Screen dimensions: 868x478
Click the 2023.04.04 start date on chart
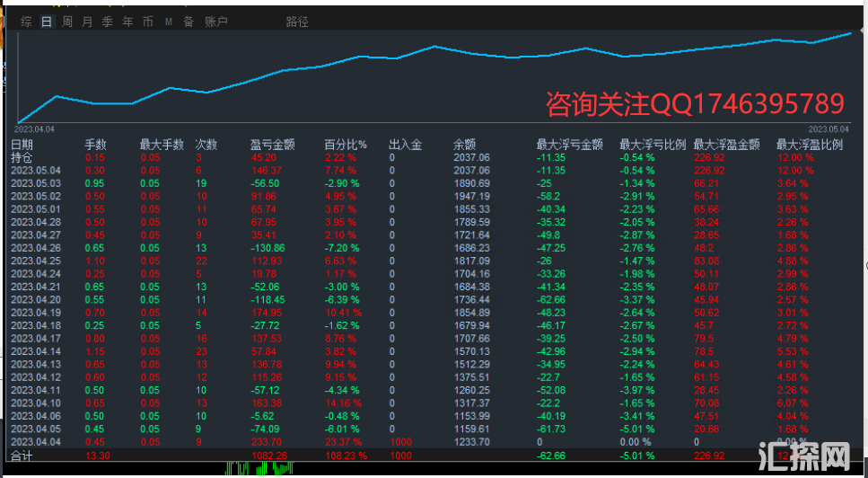(x=35, y=129)
